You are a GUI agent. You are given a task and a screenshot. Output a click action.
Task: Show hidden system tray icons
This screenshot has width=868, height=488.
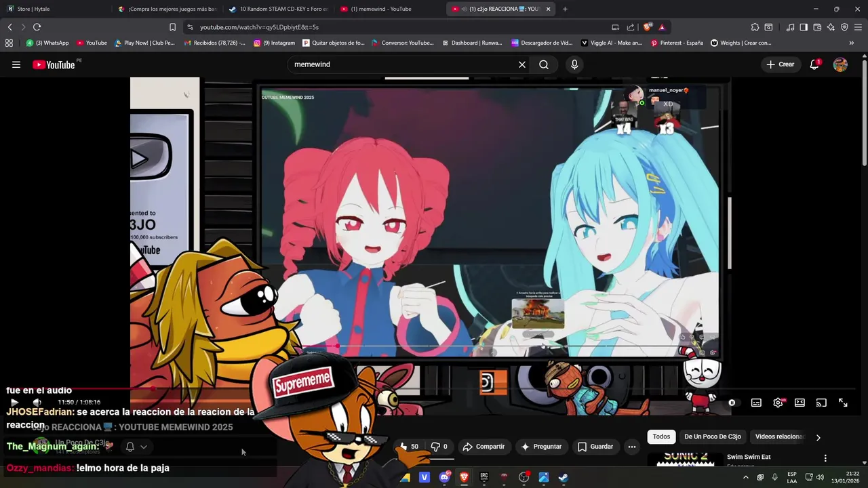[x=746, y=477]
